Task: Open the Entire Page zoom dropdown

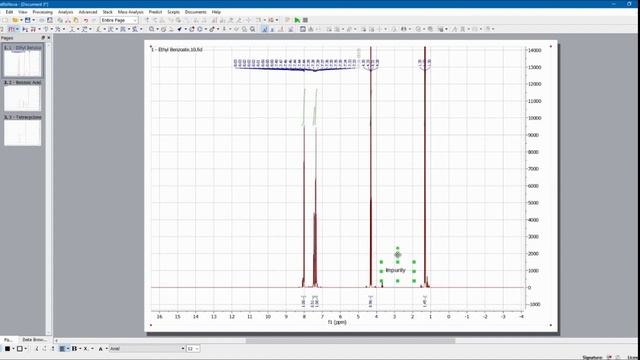Action: click(119, 20)
